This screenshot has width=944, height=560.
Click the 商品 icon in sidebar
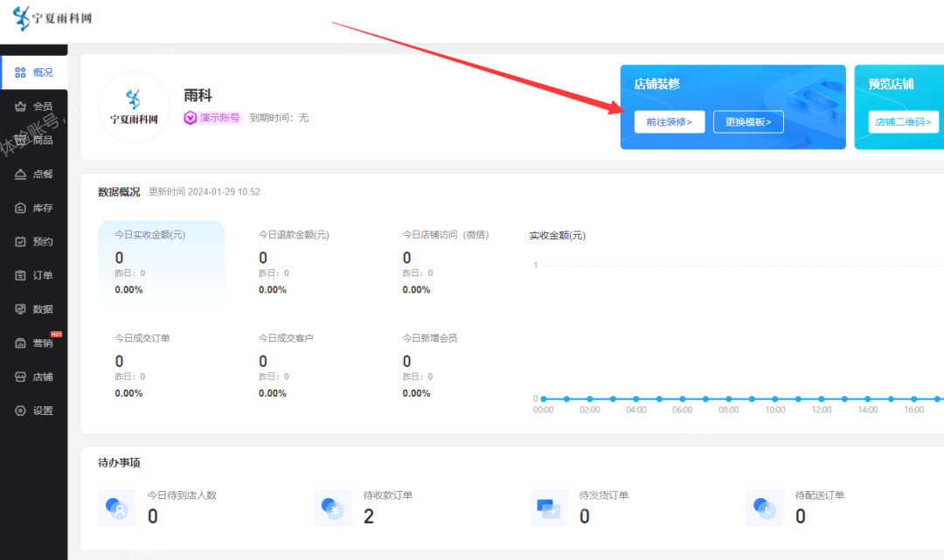pos(20,140)
